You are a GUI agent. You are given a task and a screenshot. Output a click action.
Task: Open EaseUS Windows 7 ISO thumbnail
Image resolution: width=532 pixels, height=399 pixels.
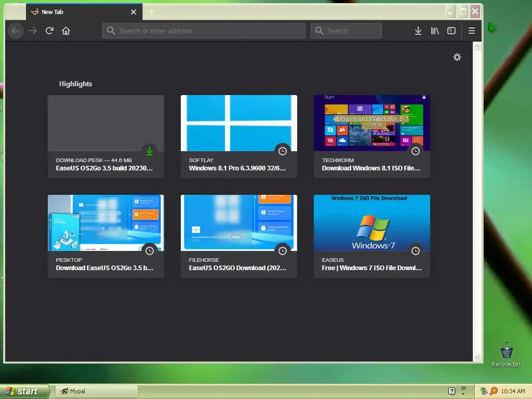coord(372,223)
